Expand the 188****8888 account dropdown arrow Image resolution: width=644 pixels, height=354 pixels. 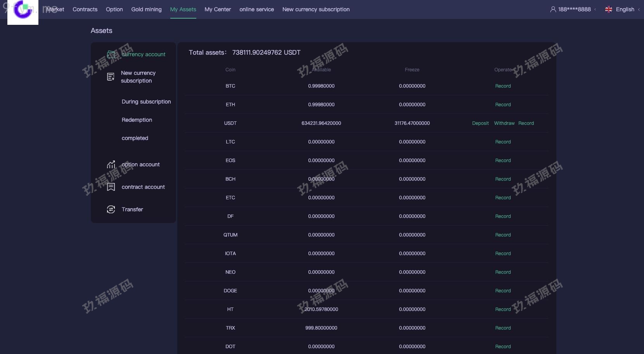(595, 10)
